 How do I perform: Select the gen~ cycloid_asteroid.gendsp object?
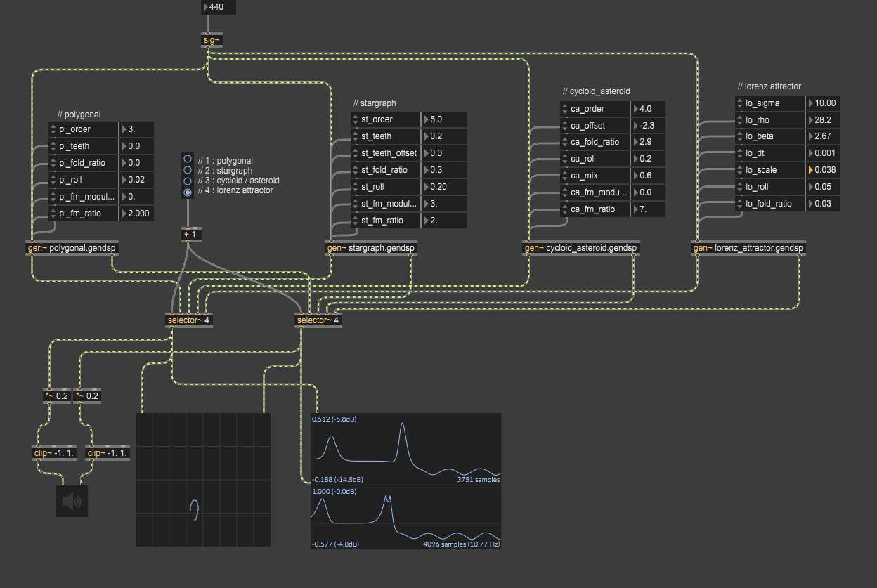(581, 248)
